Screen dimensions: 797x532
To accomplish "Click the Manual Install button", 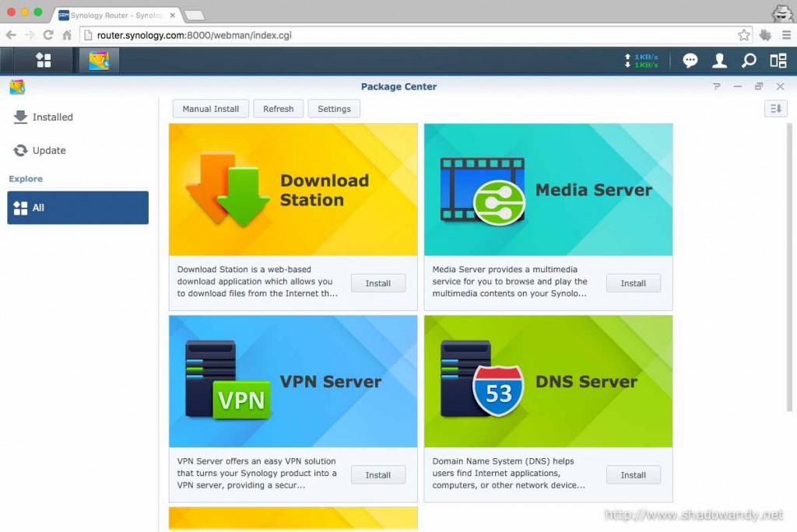I will (x=210, y=109).
